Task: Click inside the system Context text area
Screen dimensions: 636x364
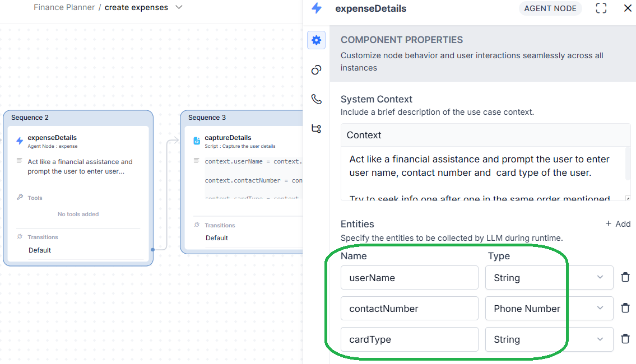Action: coord(482,172)
